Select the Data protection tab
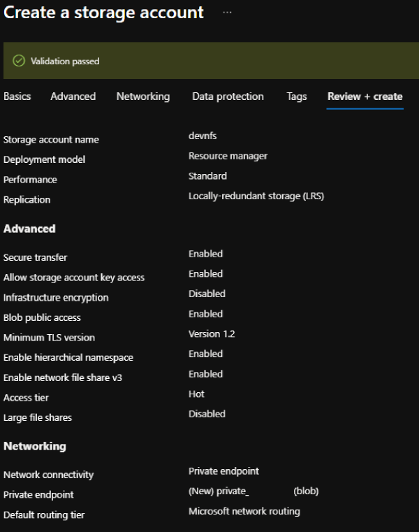Image resolution: width=419 pixels, height=532 pixels. click(x=228, y=96)
